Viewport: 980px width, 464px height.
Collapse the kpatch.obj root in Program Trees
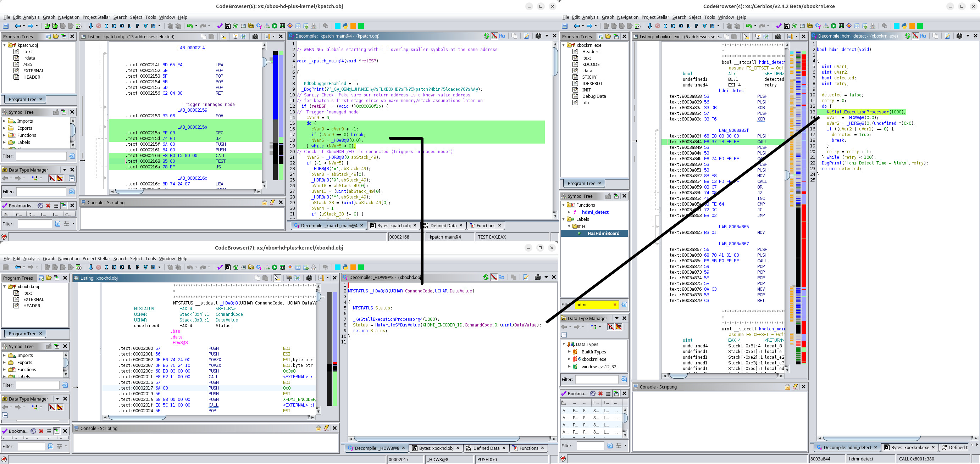point(5,45)
